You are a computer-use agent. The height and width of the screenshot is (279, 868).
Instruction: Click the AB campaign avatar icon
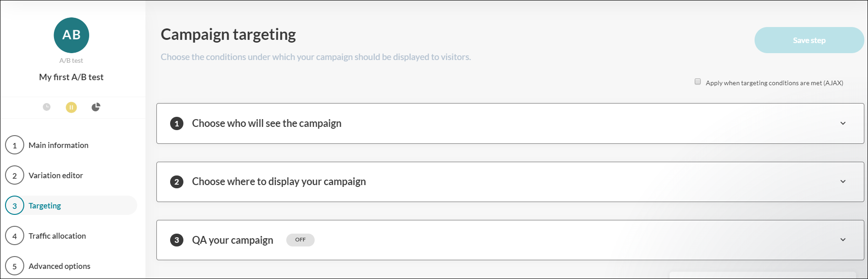71,35
